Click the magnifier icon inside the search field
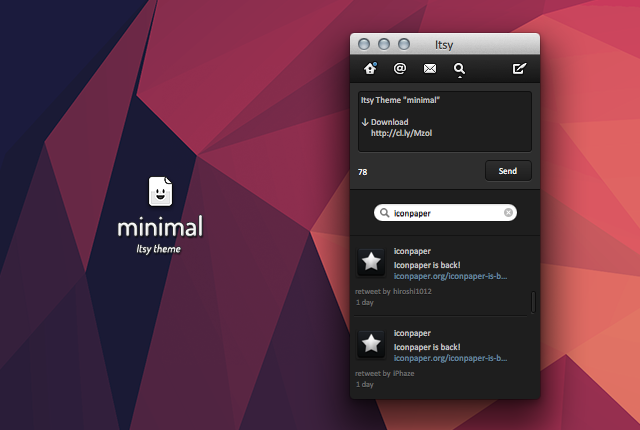 384,213
